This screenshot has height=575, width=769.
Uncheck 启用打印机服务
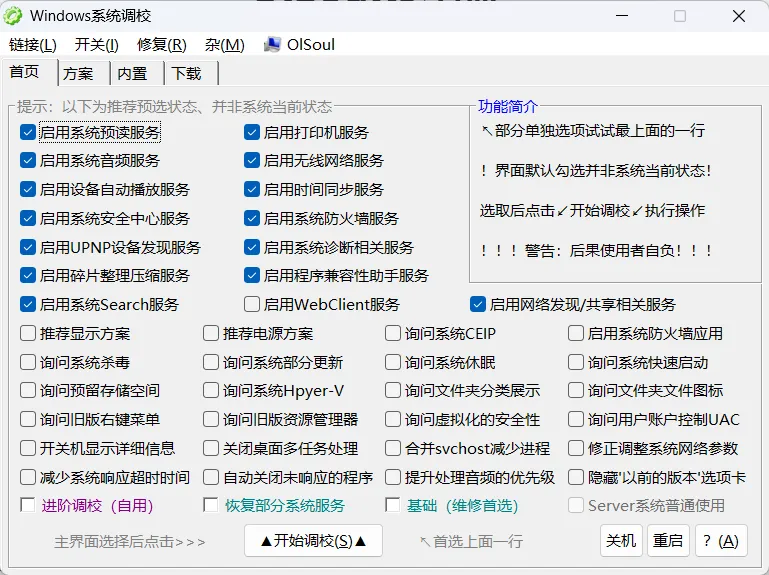pos(252,132)
